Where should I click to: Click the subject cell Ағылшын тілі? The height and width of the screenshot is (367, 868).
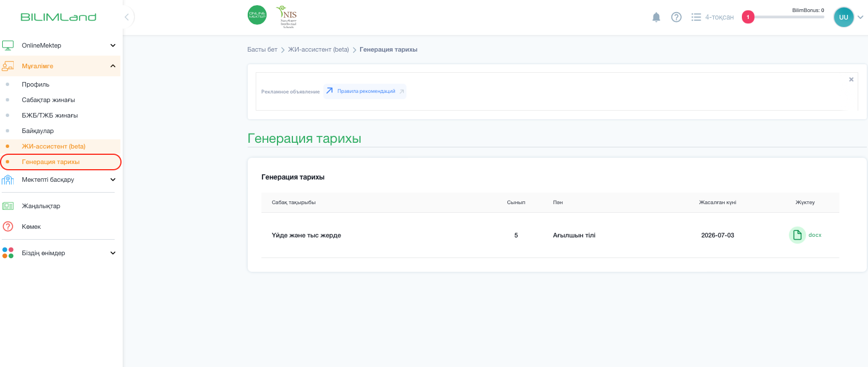[574, 235]
